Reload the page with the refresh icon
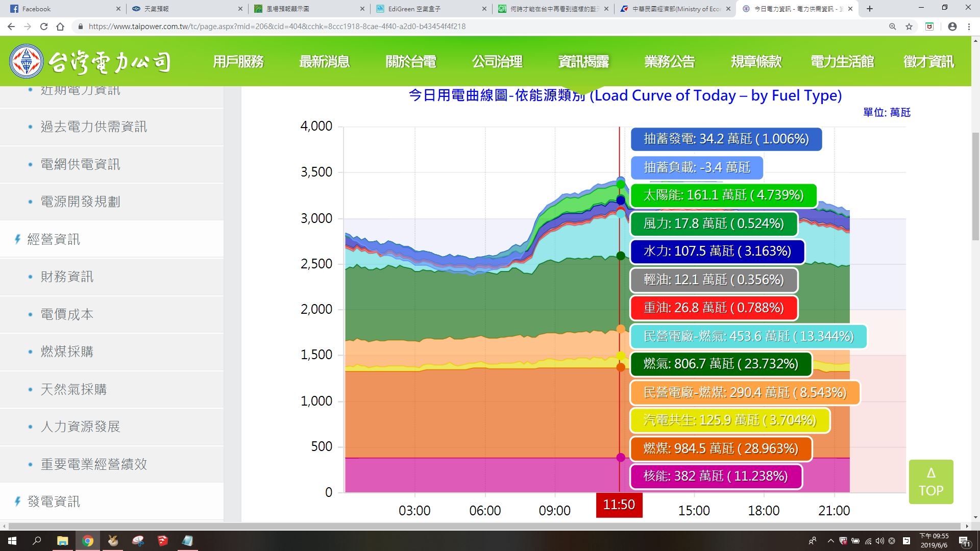Screen dimensions: 980x551 [x=44, y=27]
